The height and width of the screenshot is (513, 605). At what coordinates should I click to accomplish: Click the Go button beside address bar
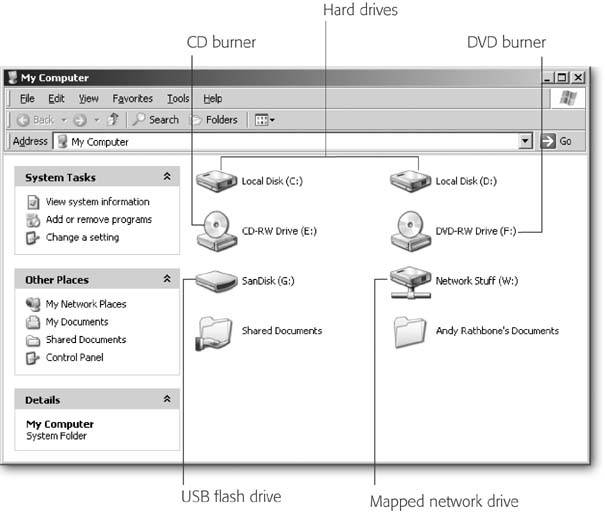click(557, 142)
